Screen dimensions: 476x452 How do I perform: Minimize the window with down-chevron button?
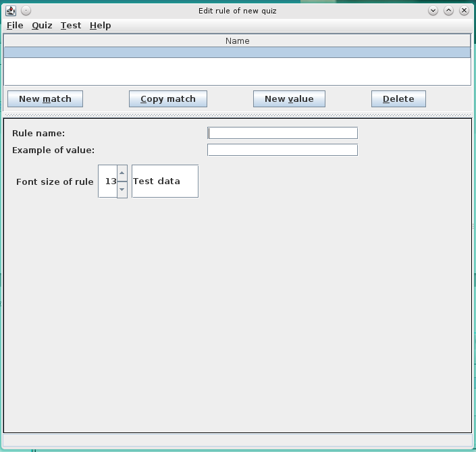433,11
